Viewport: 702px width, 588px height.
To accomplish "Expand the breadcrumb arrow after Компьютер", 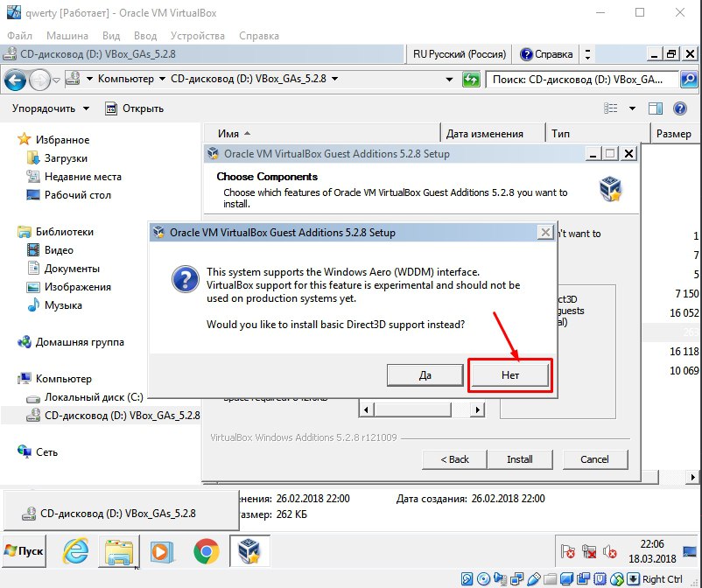I will tap(162, 80).
